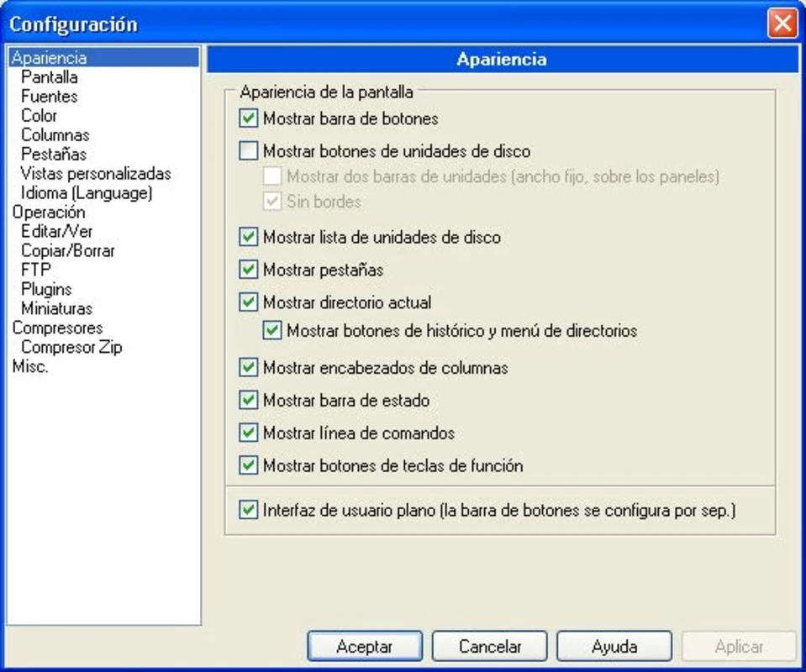The image size is (806, 672).
Task: Open 'Idioma (Language)' settings
Action: coord(87,193)
